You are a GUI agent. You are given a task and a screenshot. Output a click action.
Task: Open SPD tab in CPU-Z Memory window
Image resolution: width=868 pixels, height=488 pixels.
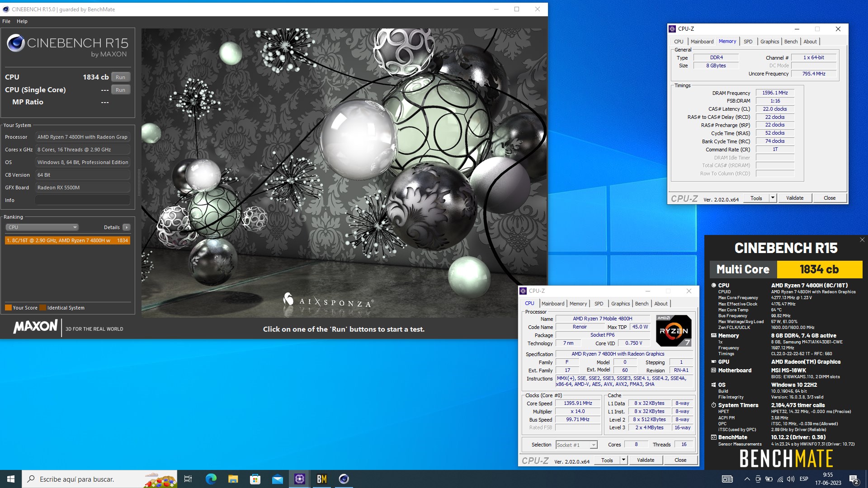pyautogui.click(x=748, y=42)
